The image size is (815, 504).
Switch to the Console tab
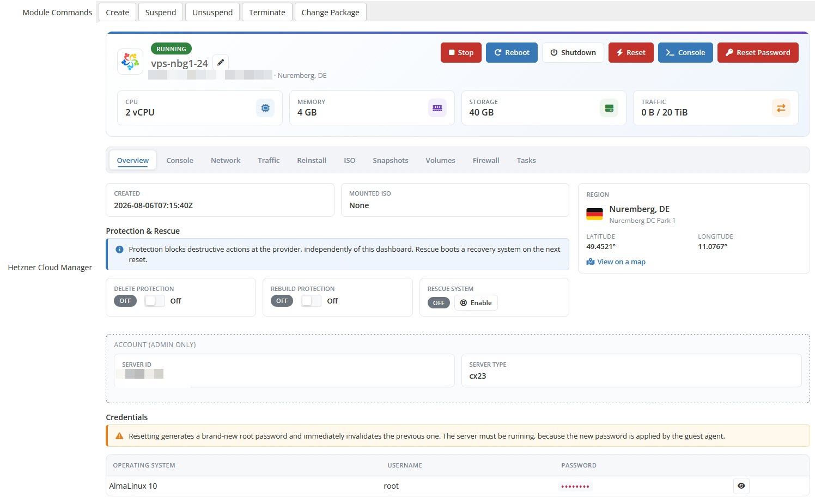coord(180,160)
